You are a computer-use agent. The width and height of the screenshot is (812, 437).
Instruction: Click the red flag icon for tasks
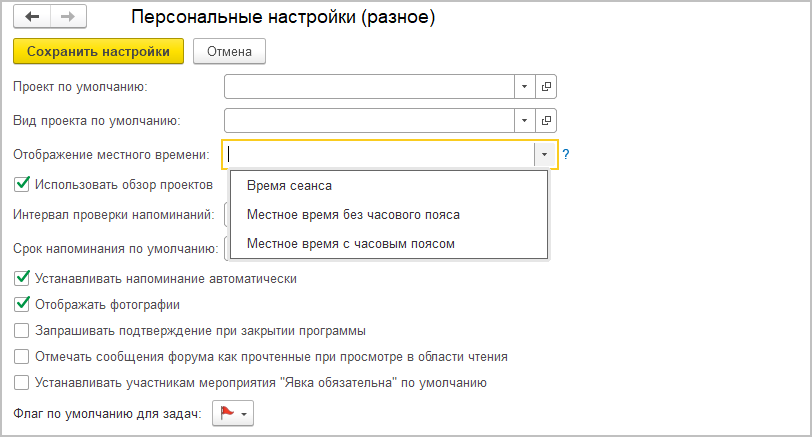227,413
